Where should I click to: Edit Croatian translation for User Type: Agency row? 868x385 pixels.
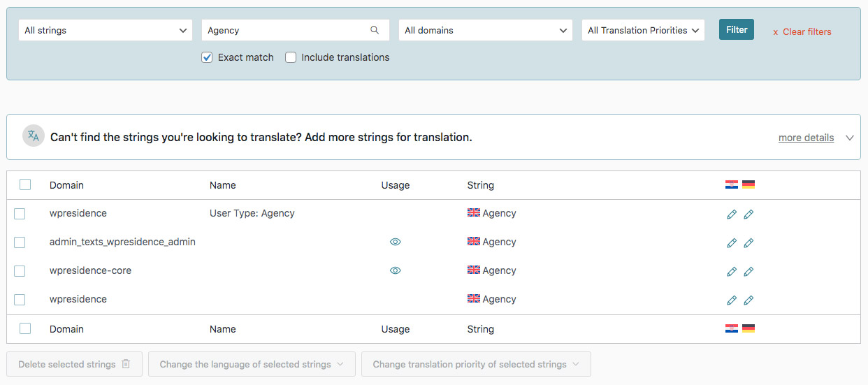pos(732,215)
